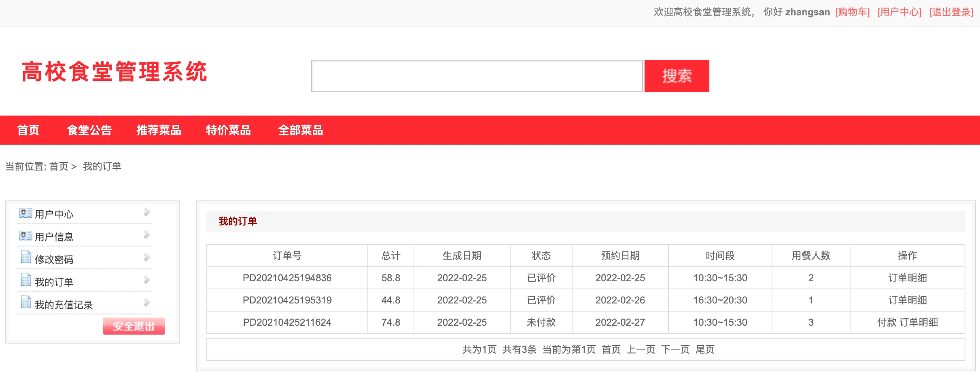
Task: Switch to the 推荐菜品 tab
Action: [x=159, y=130]
